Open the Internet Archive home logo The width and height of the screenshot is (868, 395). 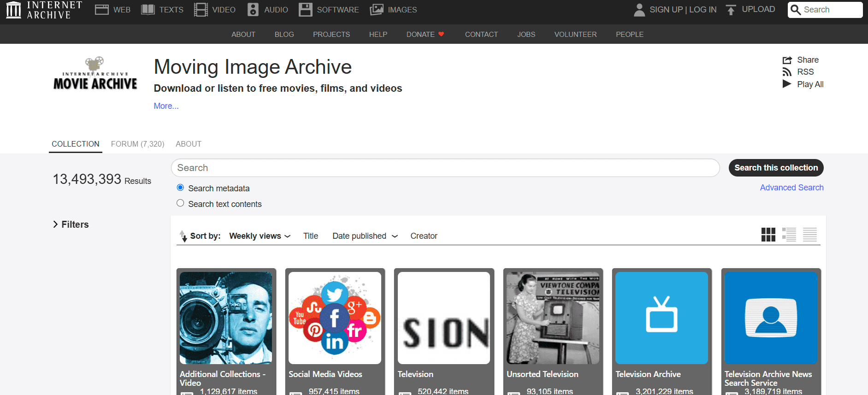(44, 10)
